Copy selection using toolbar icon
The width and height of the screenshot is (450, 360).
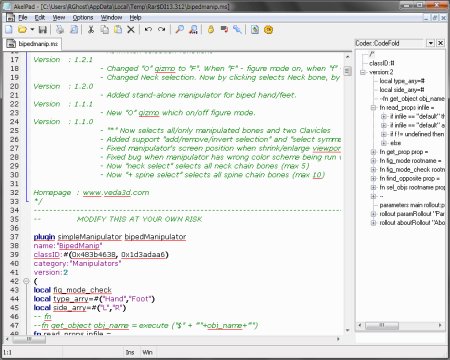(x=105, y=30)
